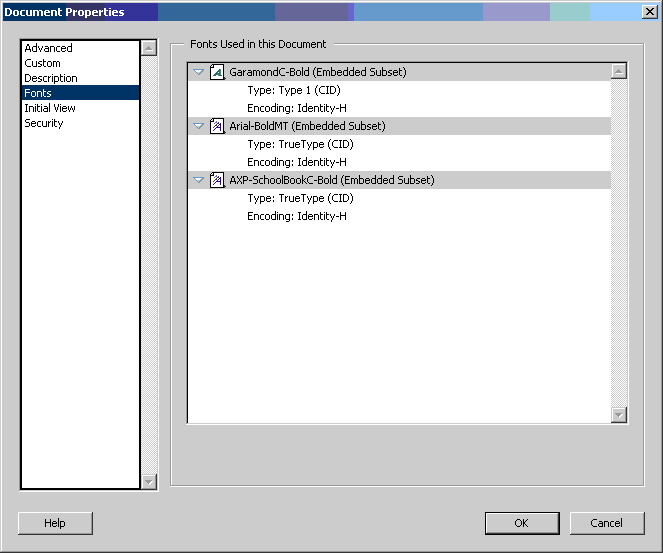Open the Advanced properties category
This screenshot has height=553, width=663.
click(80, 48)
